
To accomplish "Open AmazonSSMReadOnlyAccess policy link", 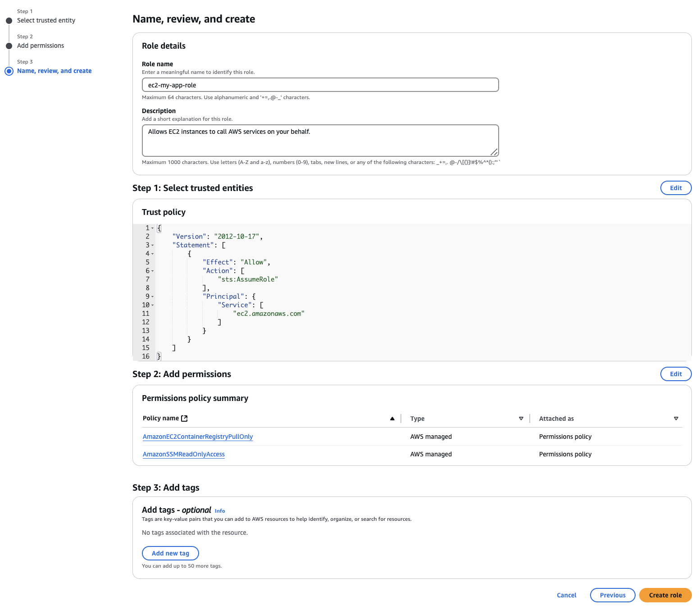I will (x=184, y=454).
